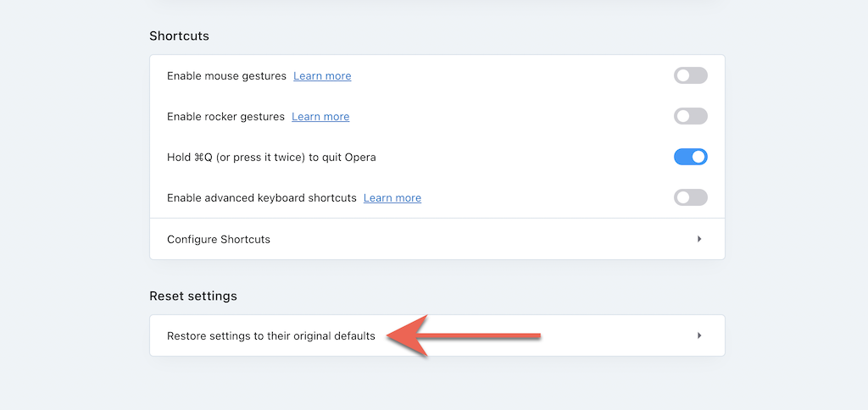868x410 pixels.
Task: Open Learn more link for mouse gestures
Action: click(322, 76)
